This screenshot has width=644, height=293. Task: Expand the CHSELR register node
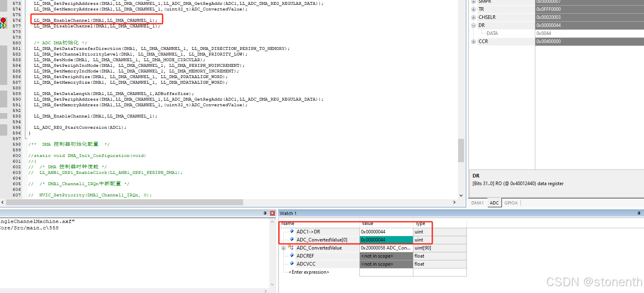pyautogui.click(x=473, y=17)
